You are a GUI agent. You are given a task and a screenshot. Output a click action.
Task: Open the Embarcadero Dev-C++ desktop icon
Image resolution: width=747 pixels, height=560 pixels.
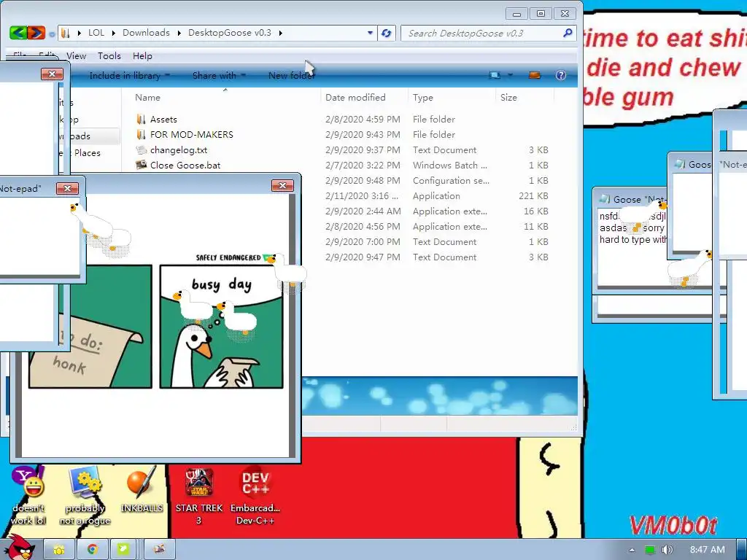coord(255,495)
